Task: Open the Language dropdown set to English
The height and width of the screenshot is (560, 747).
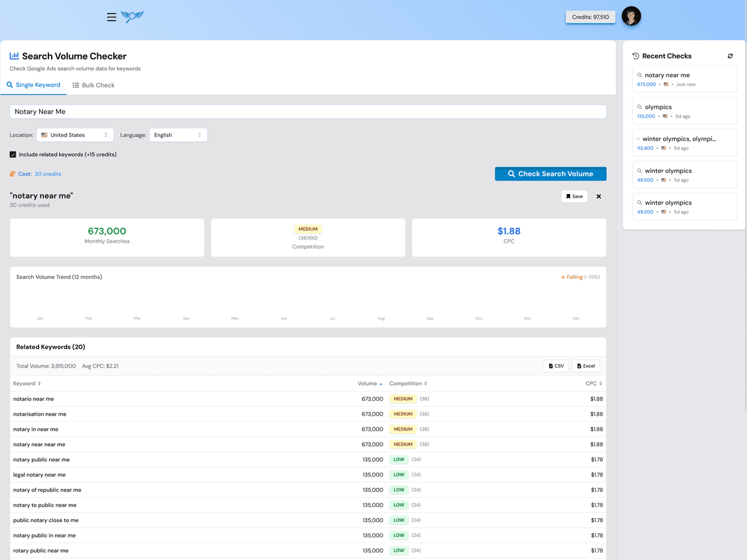Action: tap(178, 134)
